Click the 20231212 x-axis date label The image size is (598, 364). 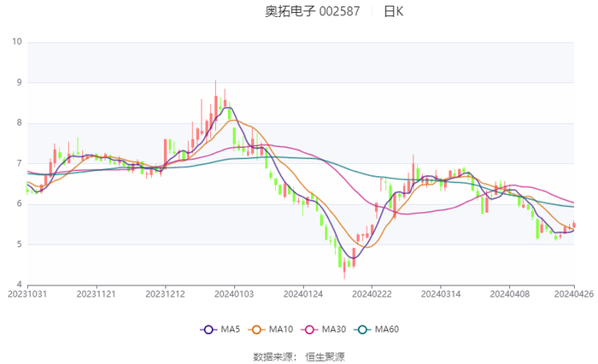coord(165,294)
